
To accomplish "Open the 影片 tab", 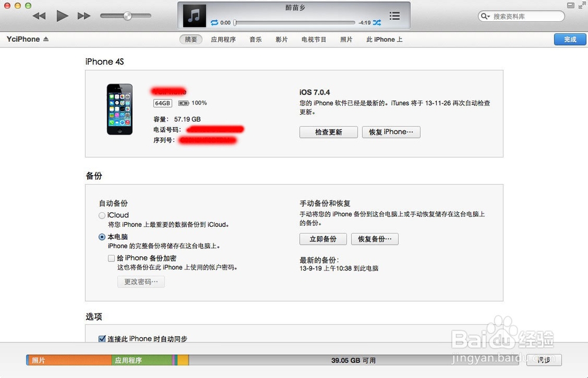I will pos(282,39).
